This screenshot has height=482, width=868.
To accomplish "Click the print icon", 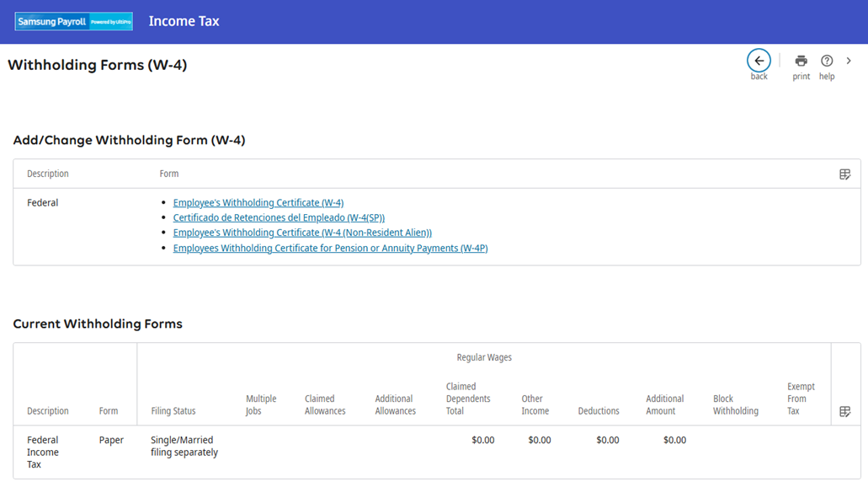I will click(801, 61).
